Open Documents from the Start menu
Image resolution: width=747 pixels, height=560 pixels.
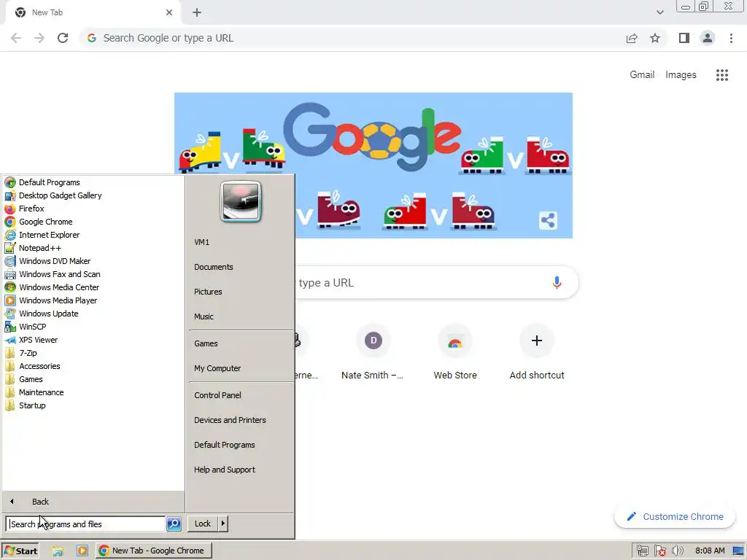pyautogui.click(x=214, y=267)
